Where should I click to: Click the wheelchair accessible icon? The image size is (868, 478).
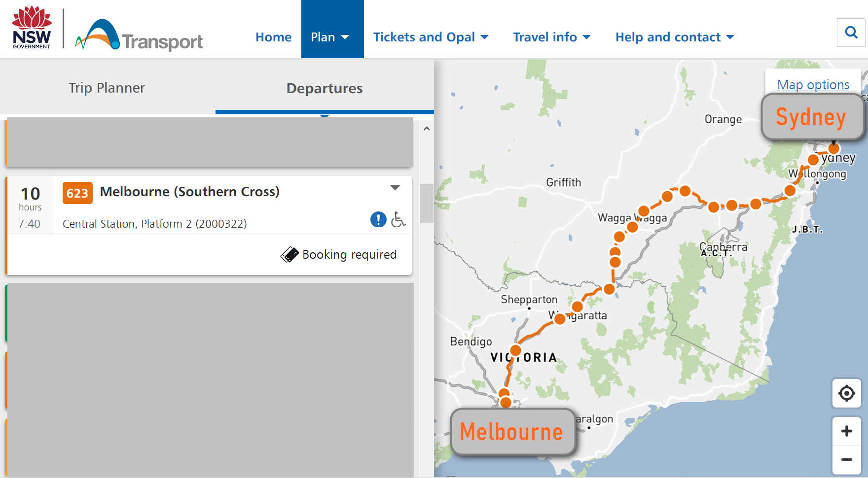tap(398, 219)
